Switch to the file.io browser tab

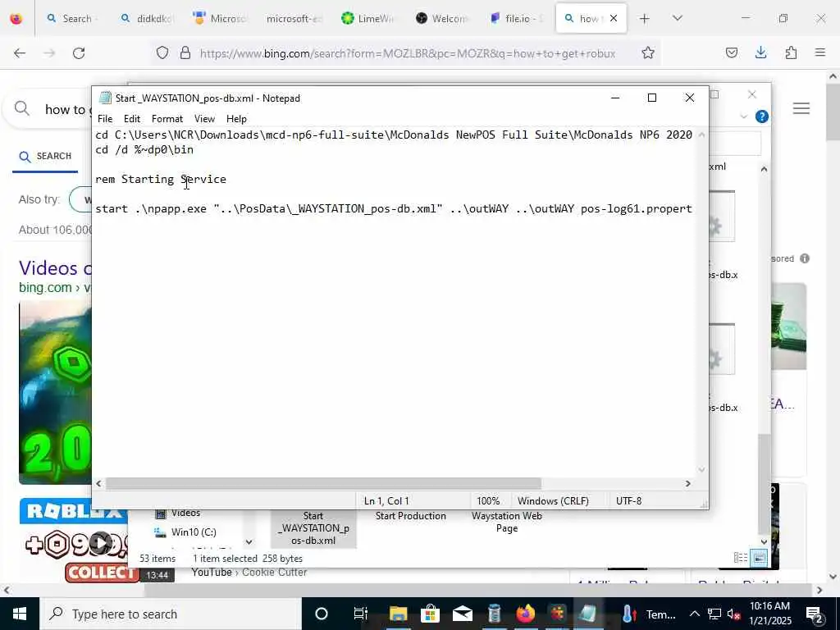(517, 18)
